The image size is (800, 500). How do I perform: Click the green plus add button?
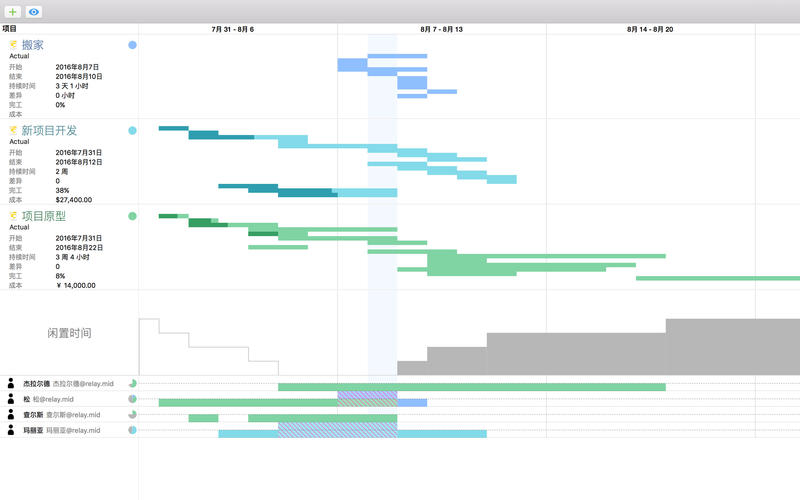point(12,11)
